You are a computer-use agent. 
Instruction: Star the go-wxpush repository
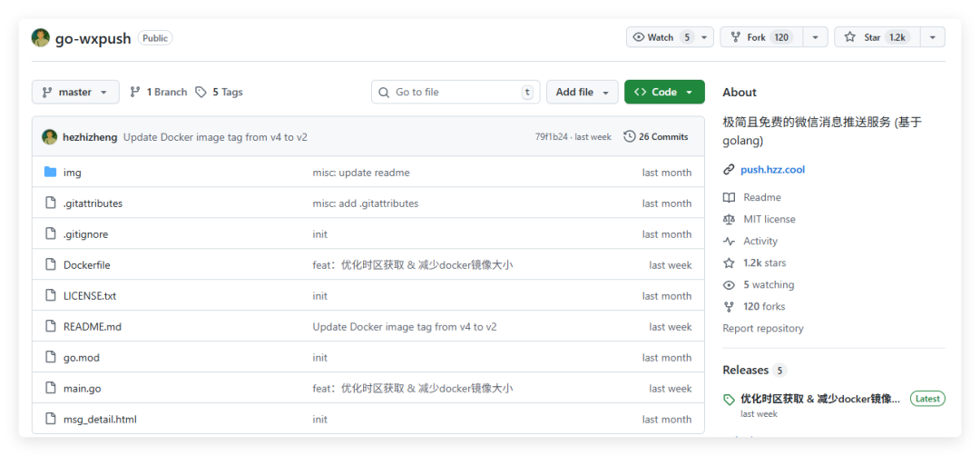coord(877,37)
